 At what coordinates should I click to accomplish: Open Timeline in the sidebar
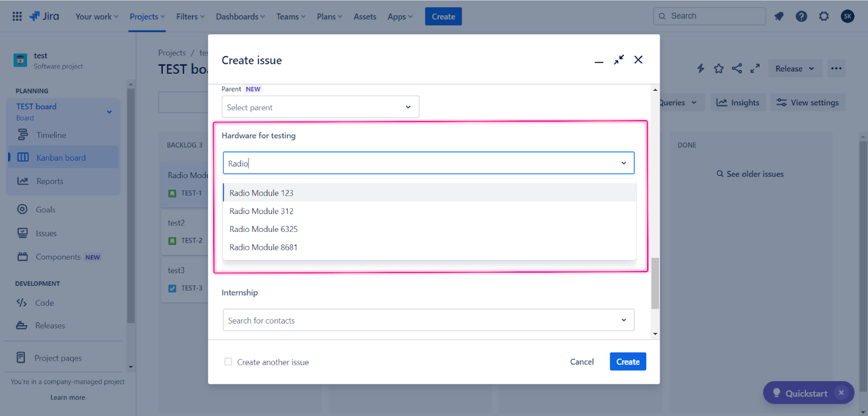(x=63, y=135)
